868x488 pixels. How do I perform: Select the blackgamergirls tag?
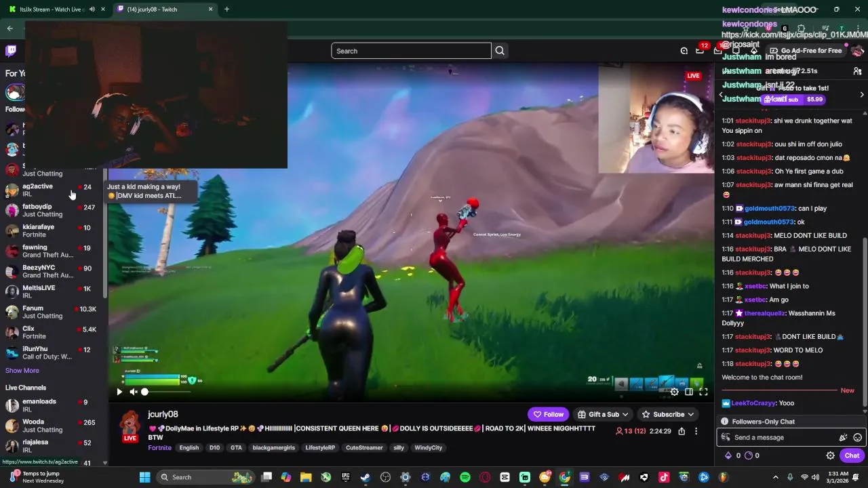point(274,448)
